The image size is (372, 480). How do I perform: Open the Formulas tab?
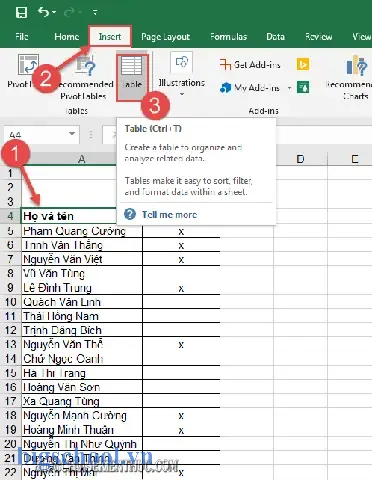(x=229, y=36)
